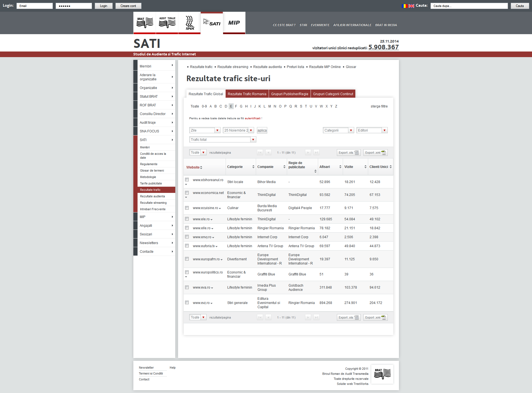Check the www.evz.ro row checkbox
The image size is (532, 393).
coord(187,303)
